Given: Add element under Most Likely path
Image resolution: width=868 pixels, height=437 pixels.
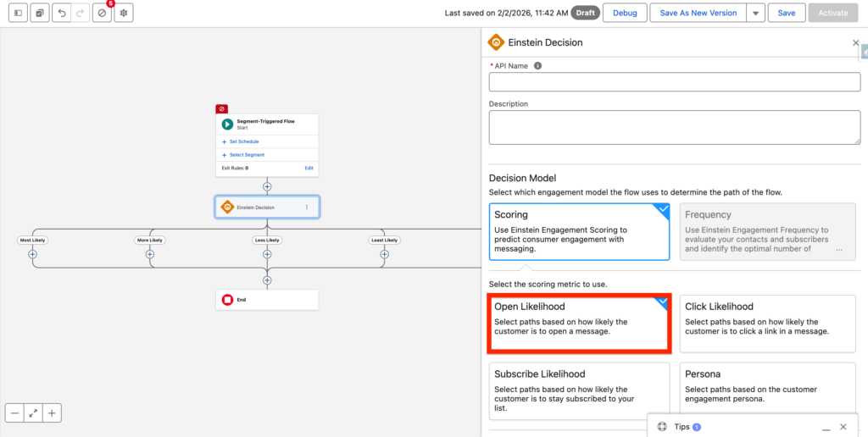Looking at the screenshot, I should 32,254.
